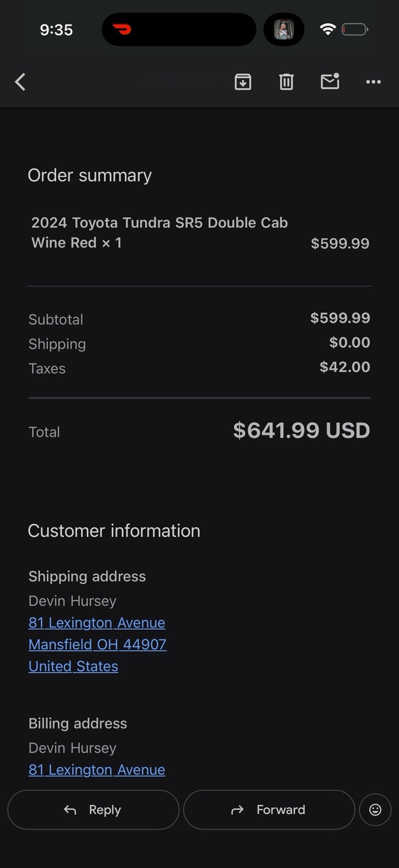Open billing 81 Lexington Avenue link

click(x=96, y=770)
